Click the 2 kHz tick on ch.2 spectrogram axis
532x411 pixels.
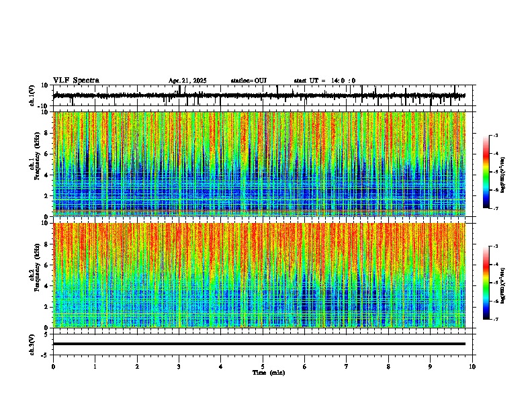47,307
